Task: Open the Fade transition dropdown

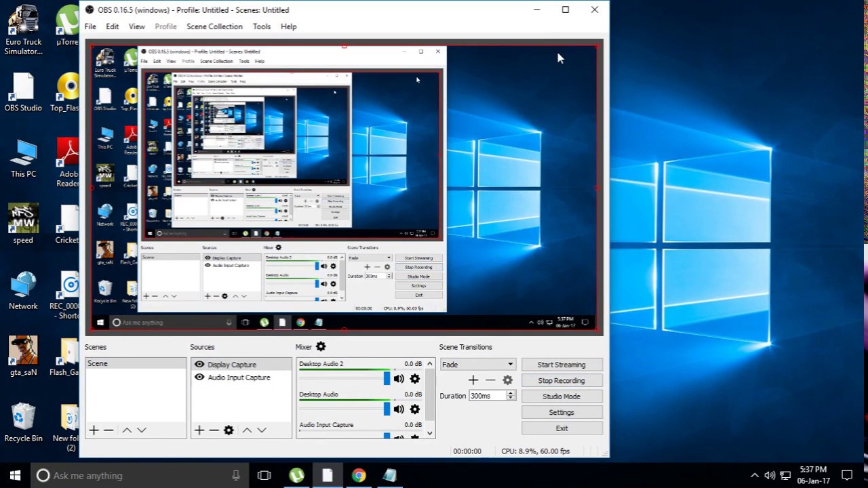Action: (477, 364)
